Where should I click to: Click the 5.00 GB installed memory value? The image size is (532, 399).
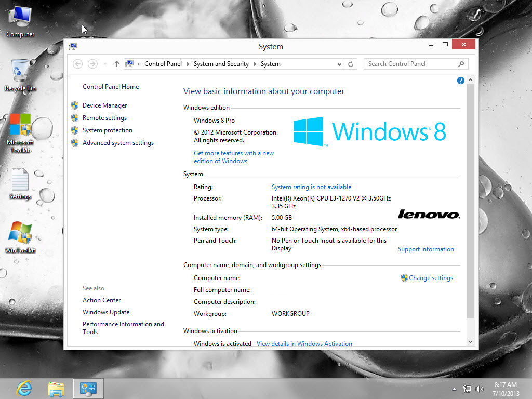tap(282, 218)
